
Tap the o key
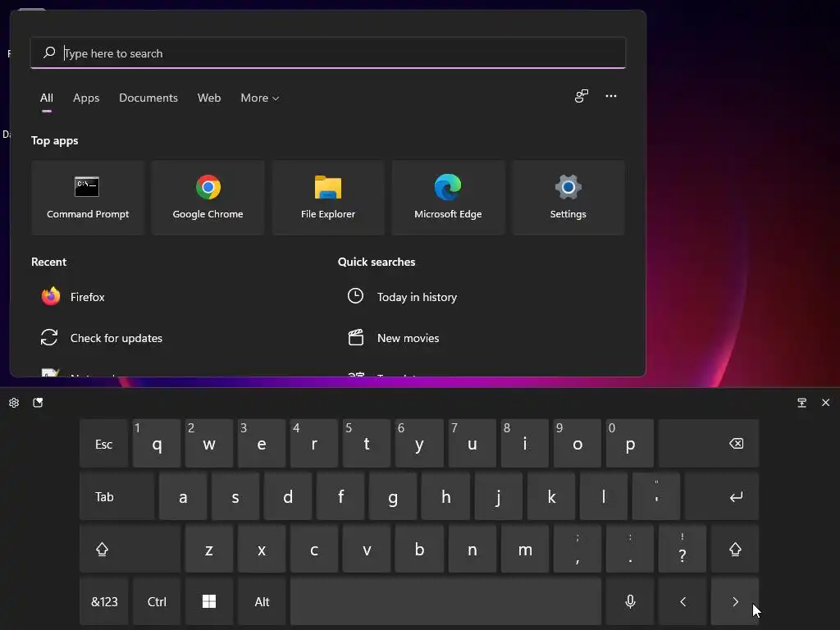click(577, 444)
